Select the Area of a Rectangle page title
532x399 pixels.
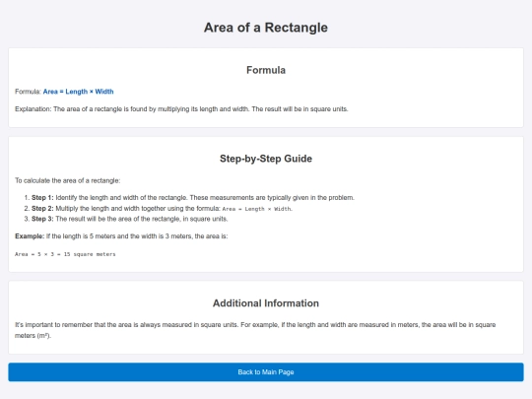coord(266,28)
